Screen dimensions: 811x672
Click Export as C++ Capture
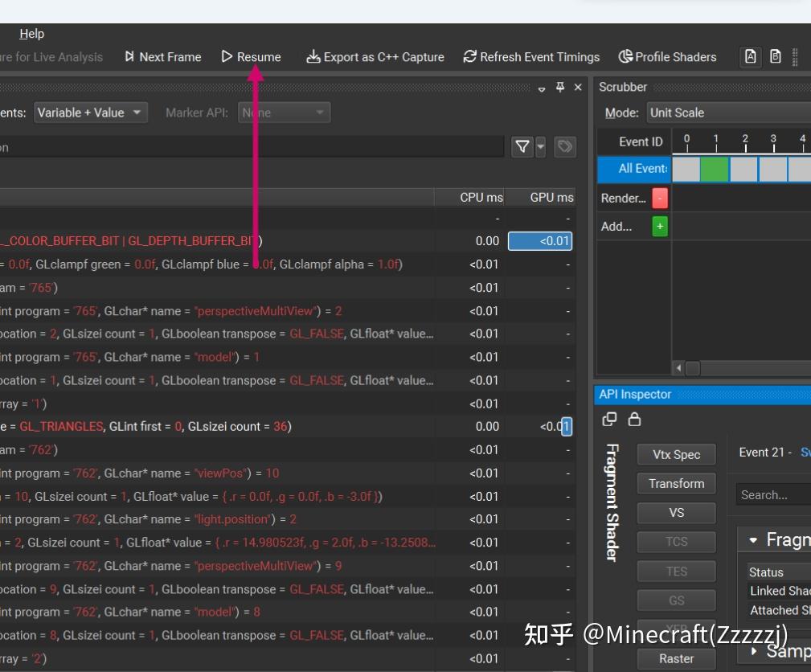(x=375, y=57)
